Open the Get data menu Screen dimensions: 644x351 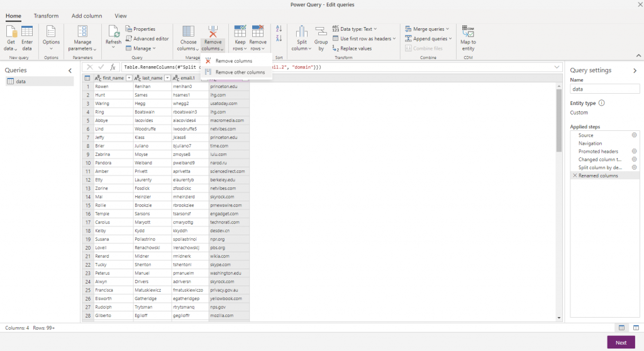point(11,38)
